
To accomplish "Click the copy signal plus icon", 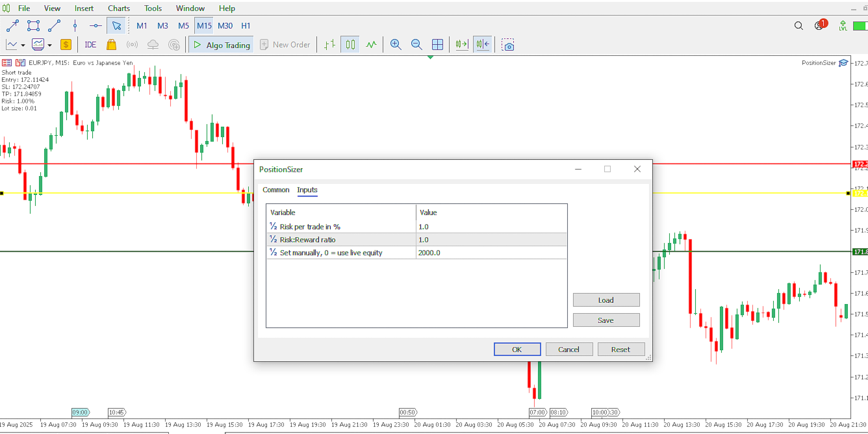I will pos(174,45).
